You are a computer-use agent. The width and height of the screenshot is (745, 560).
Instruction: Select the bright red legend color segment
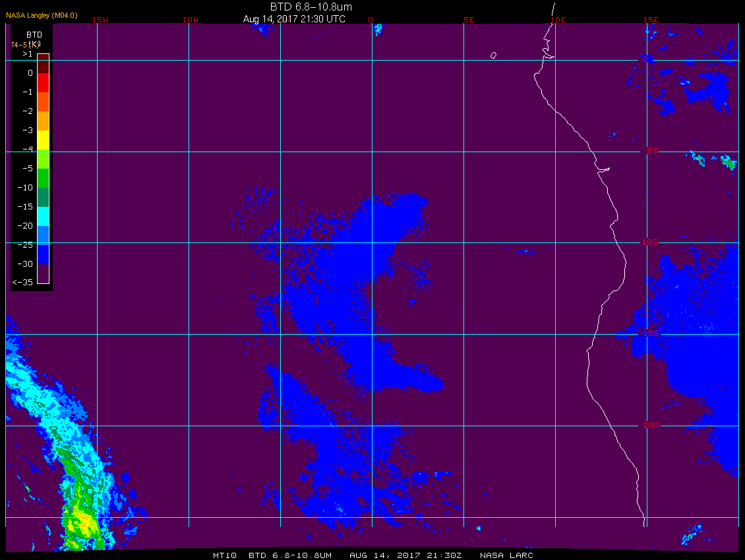(x=44, y=82)
